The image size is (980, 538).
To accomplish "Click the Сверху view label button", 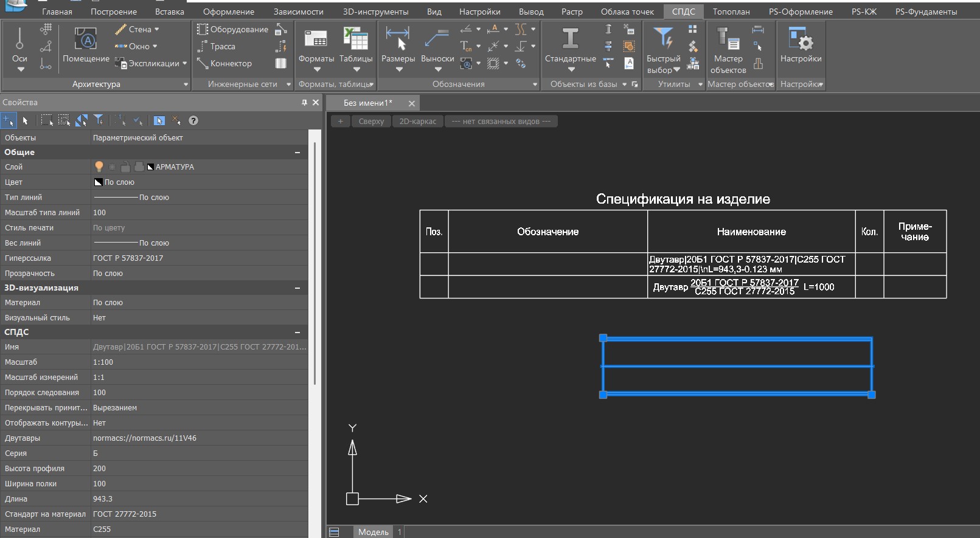I will 371,121.
